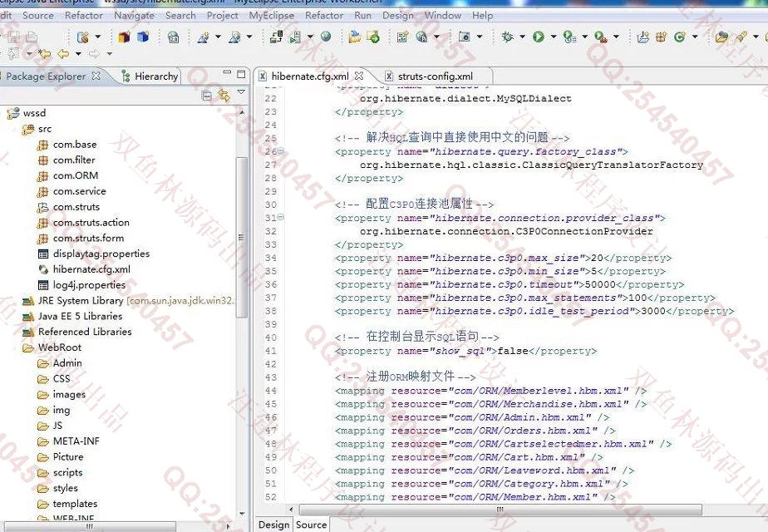Open the Forward history dropdown arrow
Image resolution: width=768 pixels, height=532 pixels.
click(x=109, y=53)
